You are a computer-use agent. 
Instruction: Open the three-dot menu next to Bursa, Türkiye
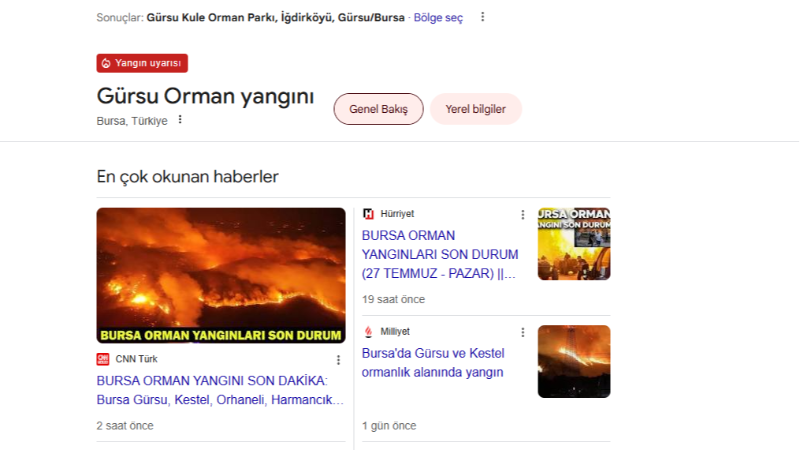[x=180, y=120]
